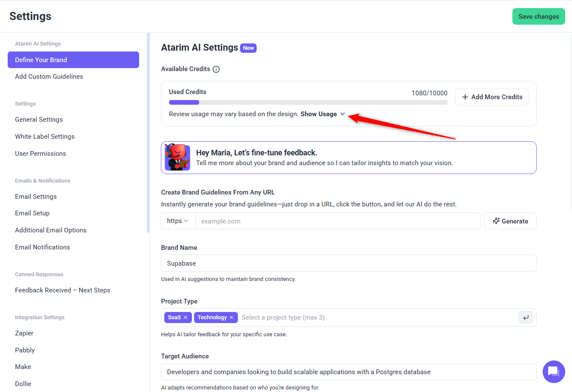Expand the Show Usage section
This screenshot has width=572, height=392.
click(323, 114)
